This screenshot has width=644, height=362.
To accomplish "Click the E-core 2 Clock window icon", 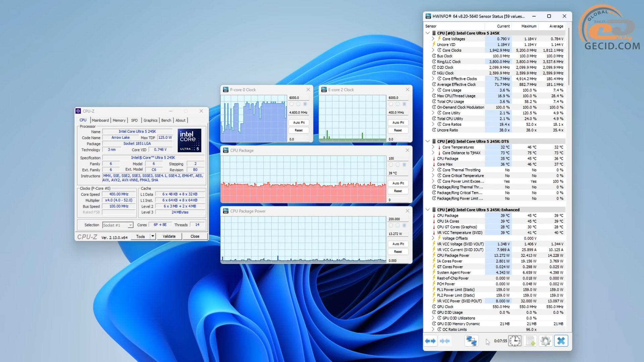I will tap(324, 90).
